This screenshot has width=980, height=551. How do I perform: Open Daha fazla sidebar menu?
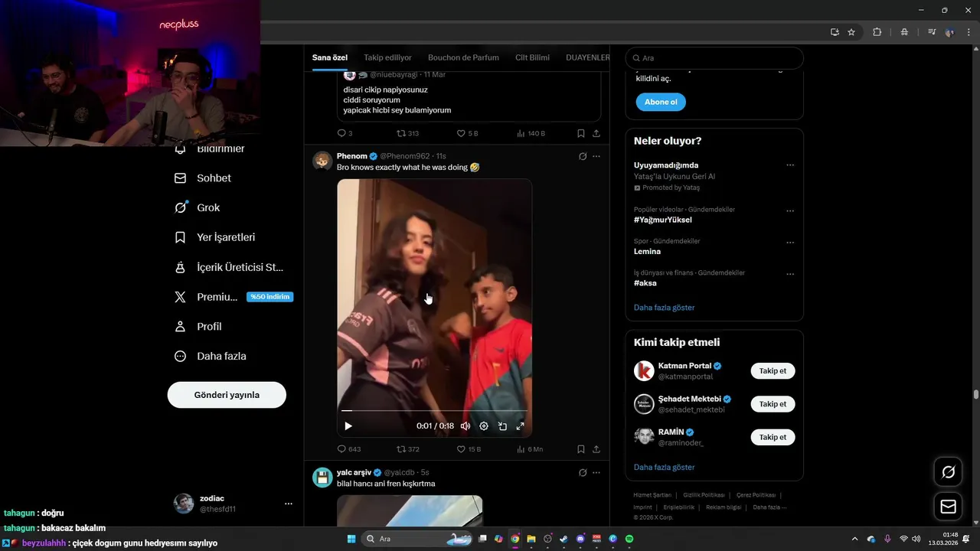(x=211, y=356)
